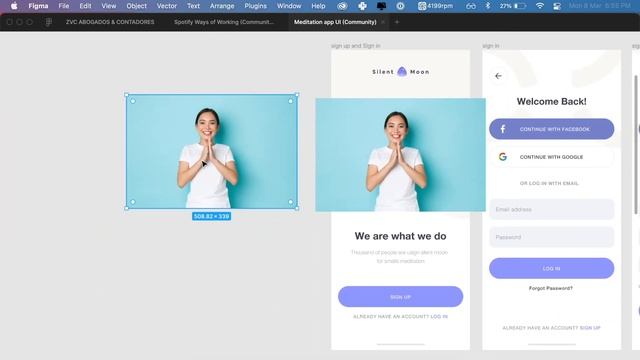Image resolution: width=640 pixels, height=360 pixels.
Task: Open the File menu
Action: click(x=64, y=6)
